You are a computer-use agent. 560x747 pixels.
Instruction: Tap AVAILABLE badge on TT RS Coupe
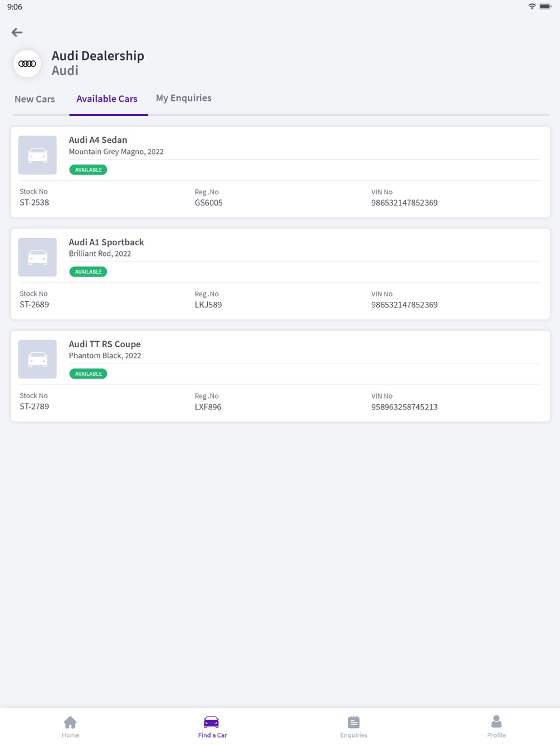pos(88,373)
